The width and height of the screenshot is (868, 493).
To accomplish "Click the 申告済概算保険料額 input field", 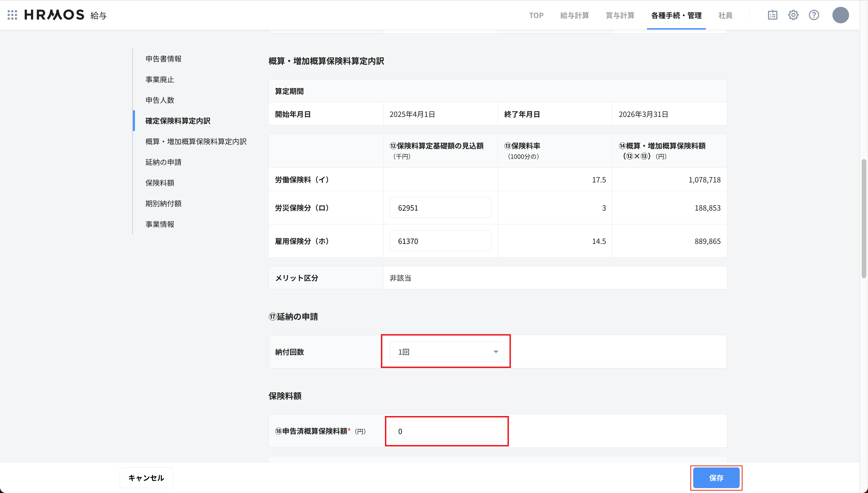I will point(446,431).
